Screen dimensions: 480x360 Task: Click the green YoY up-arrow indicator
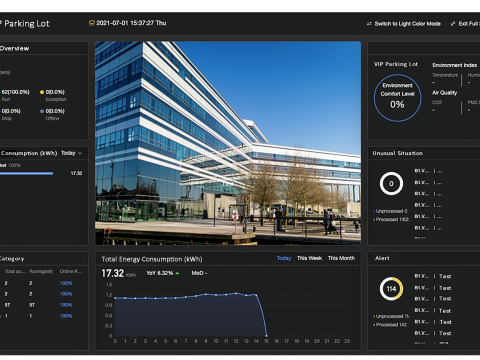(177, 273)
